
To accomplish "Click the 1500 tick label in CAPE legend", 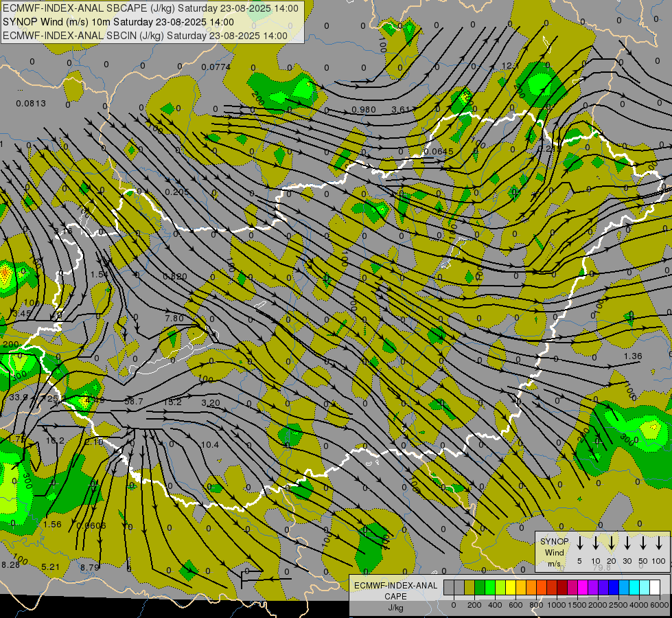I will coord(577,605).
